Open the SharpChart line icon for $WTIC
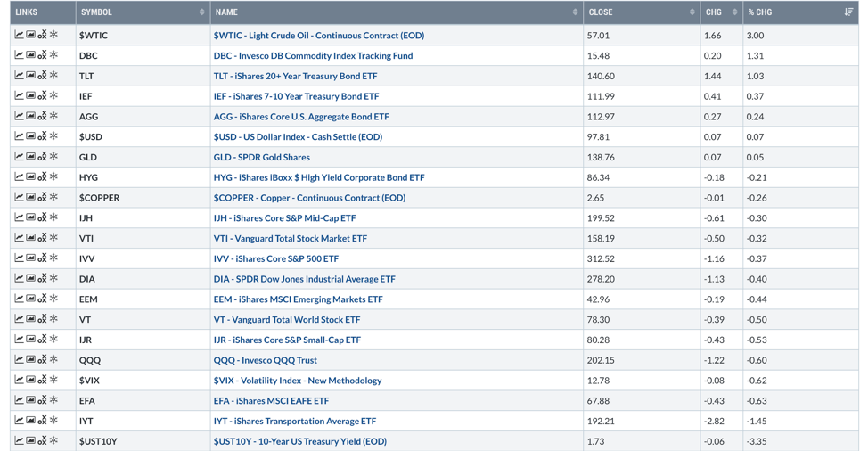 click(x=19, y=35)
